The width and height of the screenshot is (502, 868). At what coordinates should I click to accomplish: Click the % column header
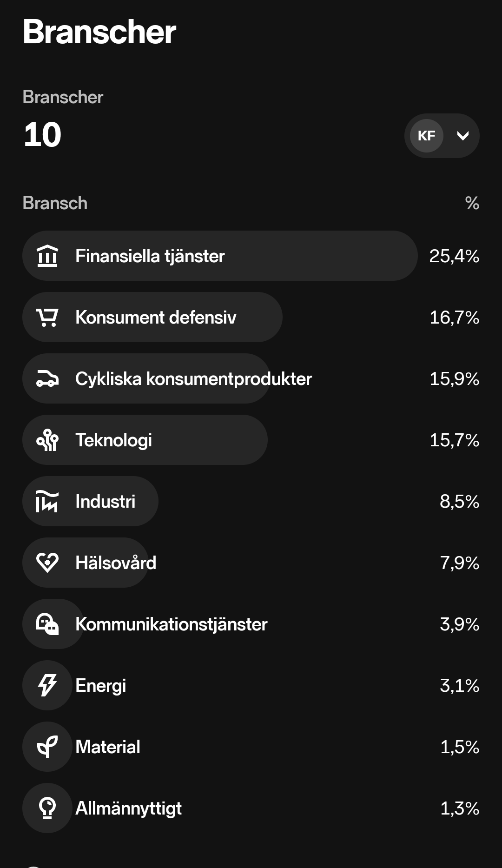(x=472, y=203)
